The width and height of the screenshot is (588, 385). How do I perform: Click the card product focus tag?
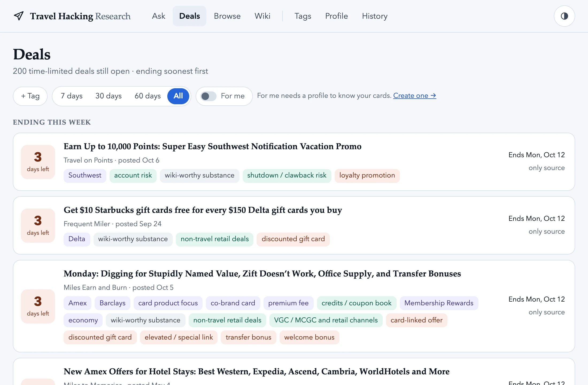168,303
